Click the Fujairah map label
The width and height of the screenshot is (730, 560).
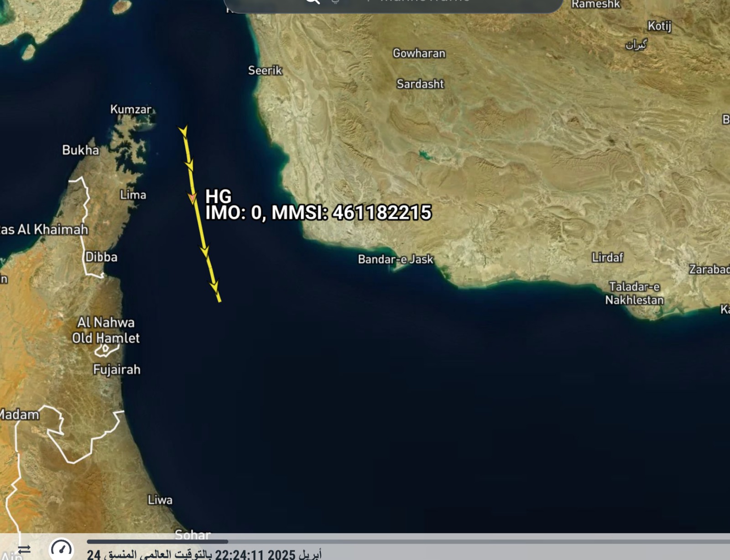pyautogui.click(x=117, y=369)
